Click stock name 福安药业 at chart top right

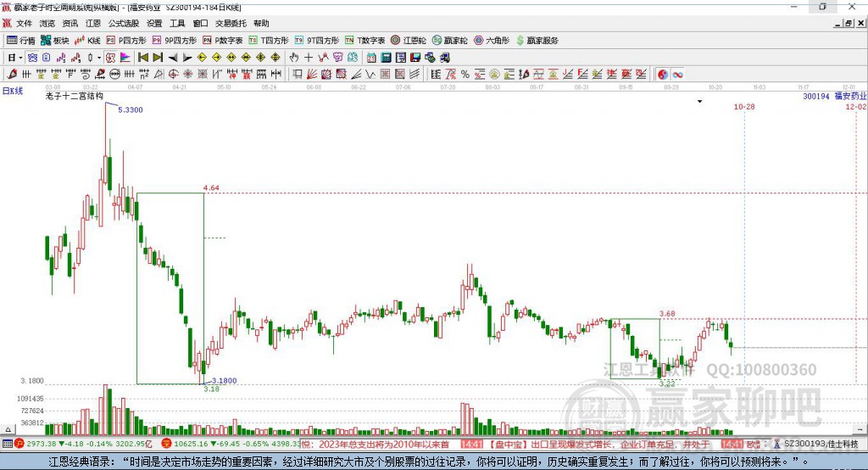tap(851, 97)
